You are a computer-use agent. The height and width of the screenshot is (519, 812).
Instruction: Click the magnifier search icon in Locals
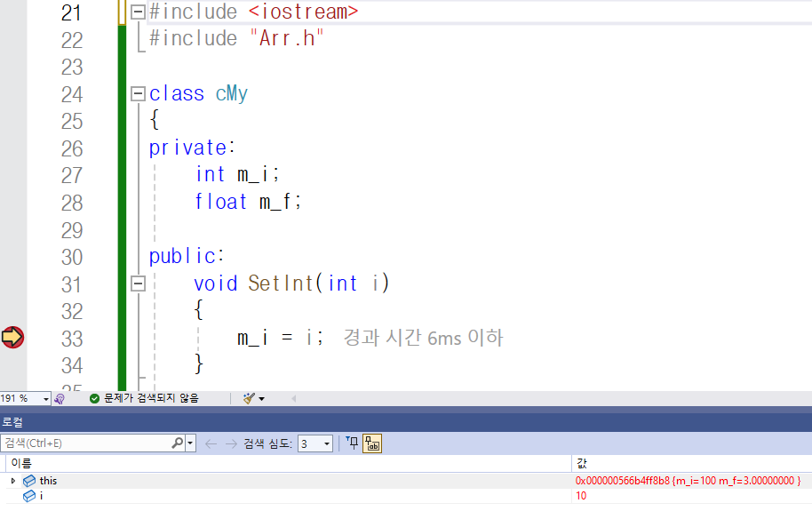click(x=177, y=443)
